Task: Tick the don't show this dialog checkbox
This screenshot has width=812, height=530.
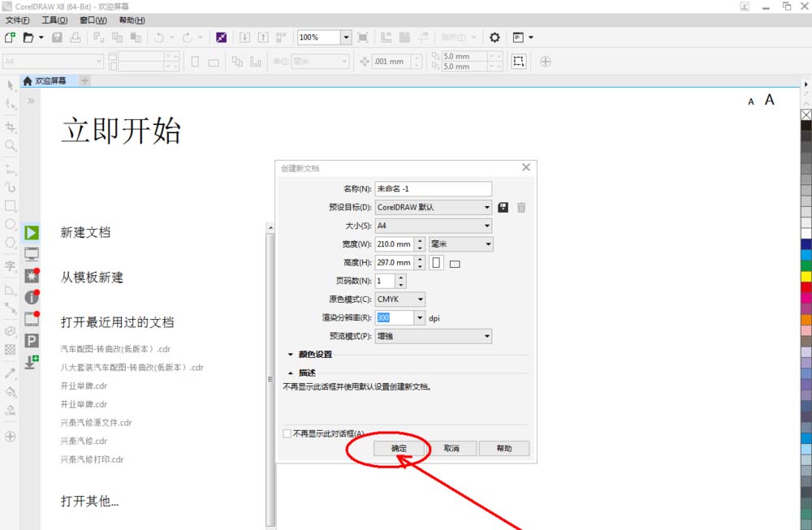Action: [287, 433]
